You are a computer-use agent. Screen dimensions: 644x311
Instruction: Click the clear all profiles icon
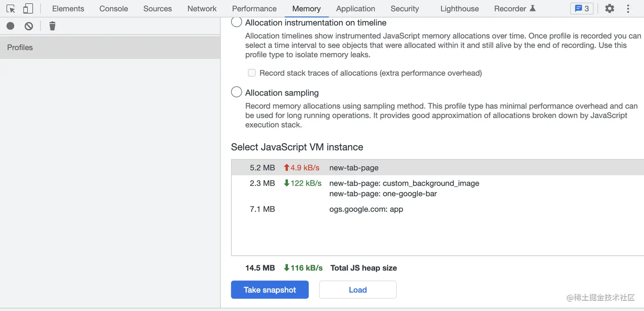tap(29, 26)
